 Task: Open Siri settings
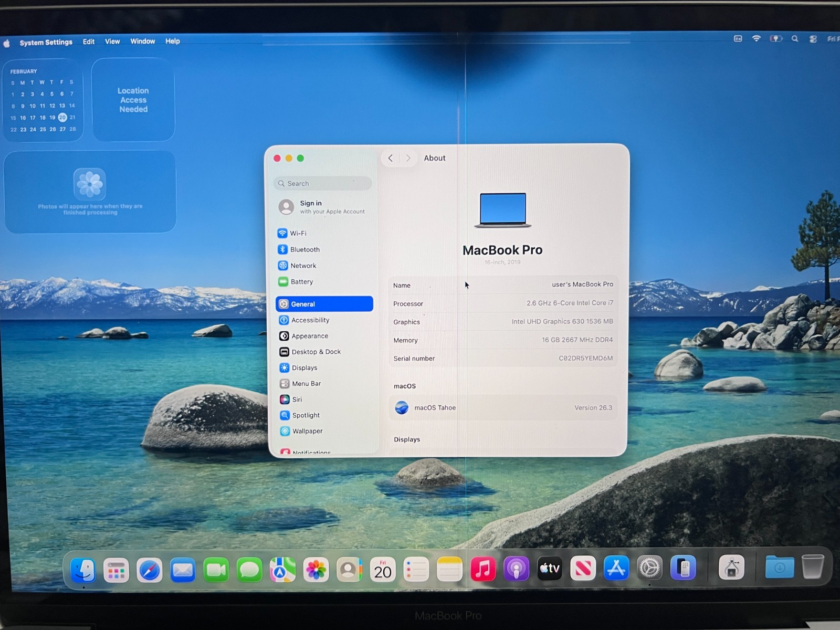pos(324,400)
